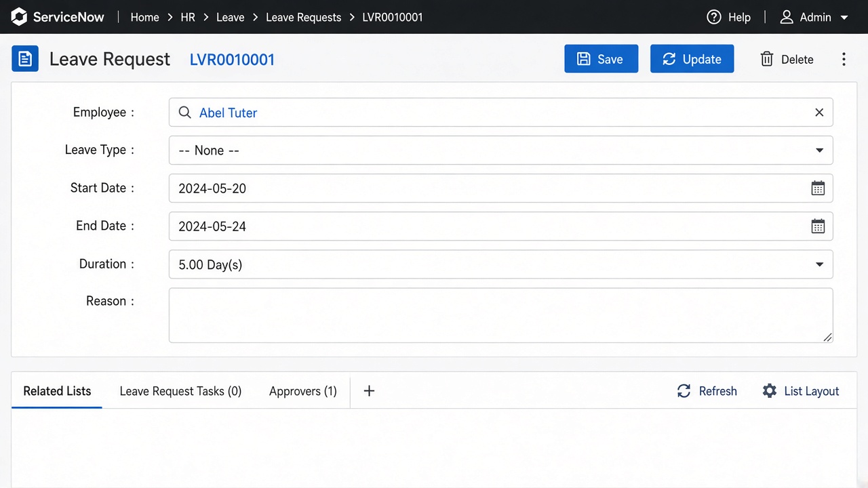
Task: Click the ServiceNow logo icon
Action: 19,17
